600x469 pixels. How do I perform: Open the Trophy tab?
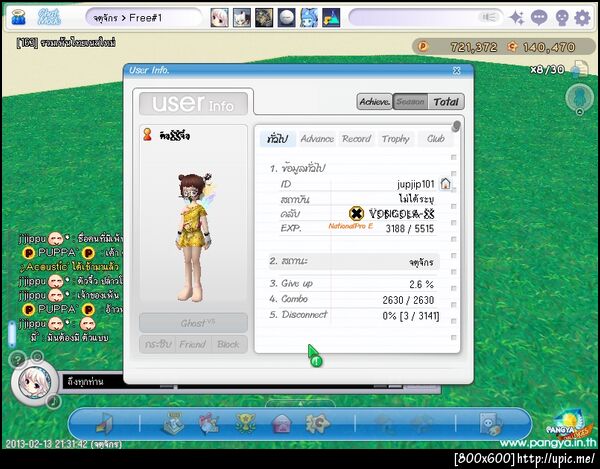point(396,138)
